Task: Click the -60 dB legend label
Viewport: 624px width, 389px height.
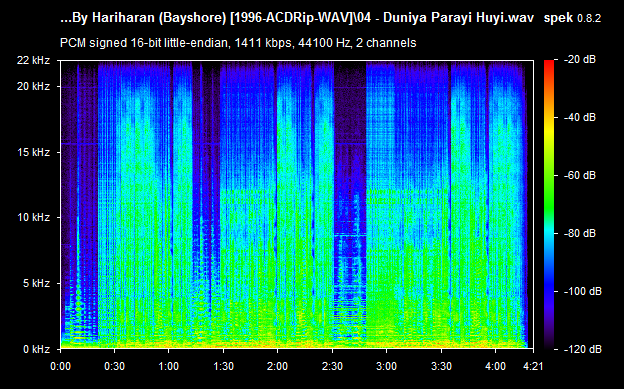Action: point(580,175)
